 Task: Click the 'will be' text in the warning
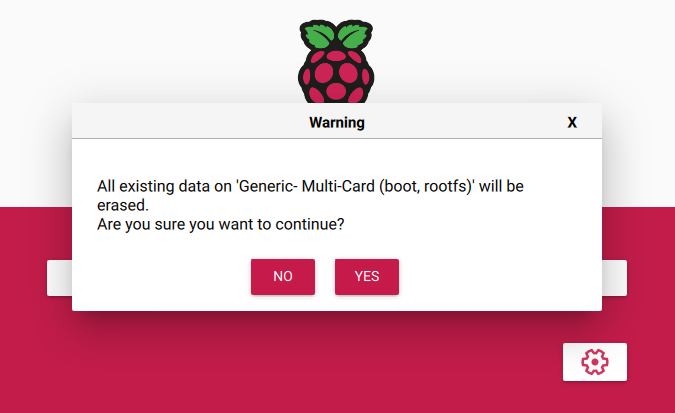pyautogui.click(x=502, y=186)
